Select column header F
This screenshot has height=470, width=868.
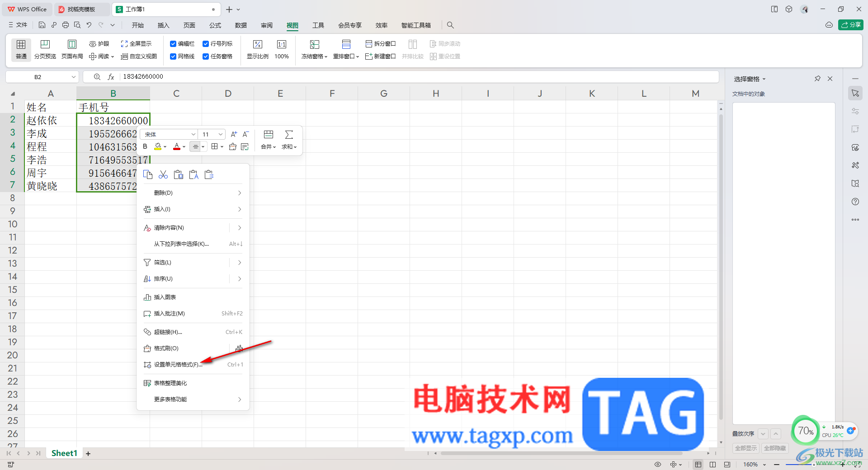(332, 94)
